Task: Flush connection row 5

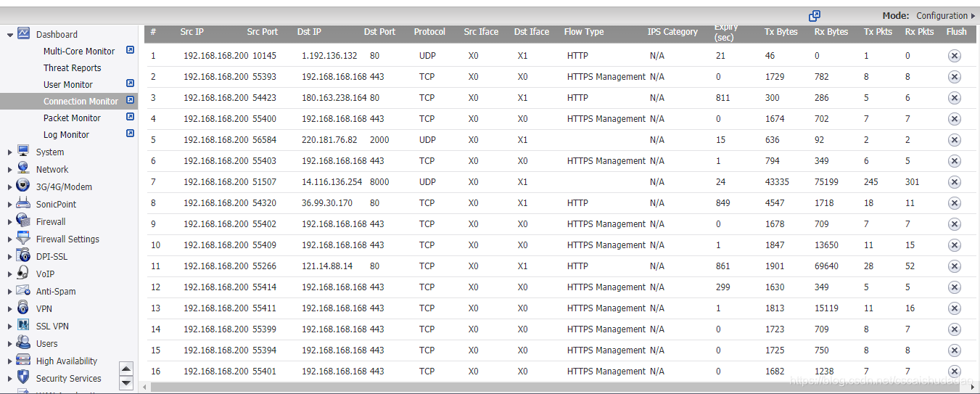Action: tap(954, 140)
